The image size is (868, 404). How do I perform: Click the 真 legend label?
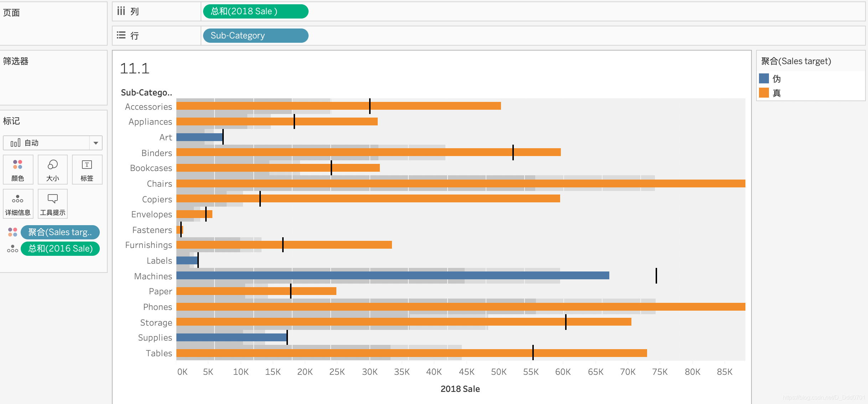pos(777,93)
